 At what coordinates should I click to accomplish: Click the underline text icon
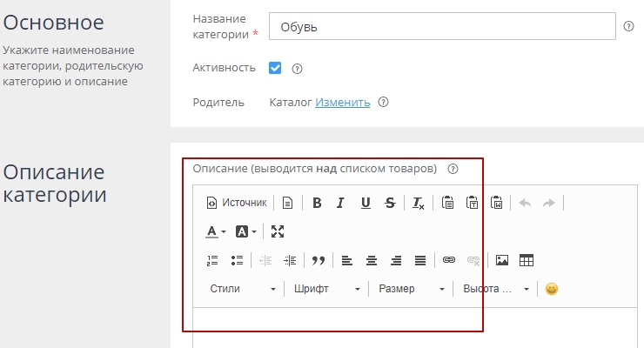pyautogui.click(x=366, y=204)
